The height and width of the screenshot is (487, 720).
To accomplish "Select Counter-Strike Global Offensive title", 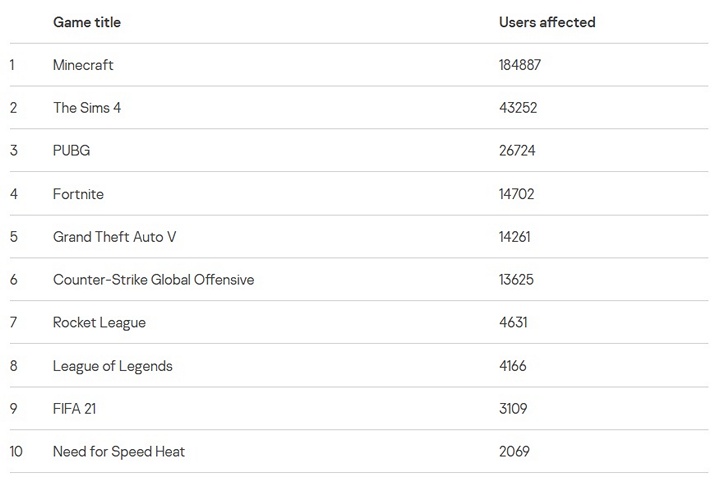I will [x=153, y=280].
